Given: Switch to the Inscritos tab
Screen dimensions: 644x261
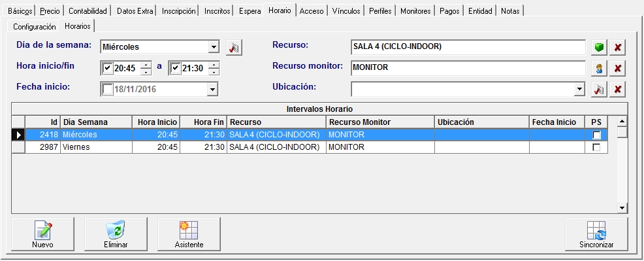Looking at the screenshot, I should (x=217, y=11).
